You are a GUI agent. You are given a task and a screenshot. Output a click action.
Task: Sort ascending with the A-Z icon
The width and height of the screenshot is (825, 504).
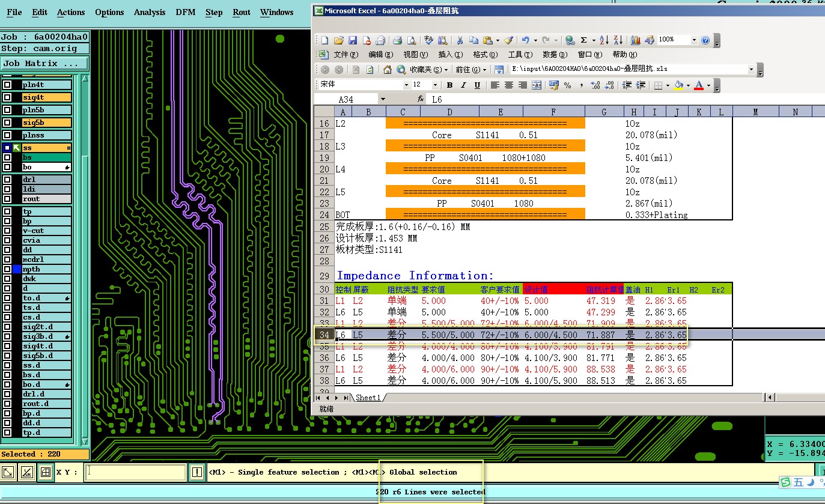coord(604,40)
